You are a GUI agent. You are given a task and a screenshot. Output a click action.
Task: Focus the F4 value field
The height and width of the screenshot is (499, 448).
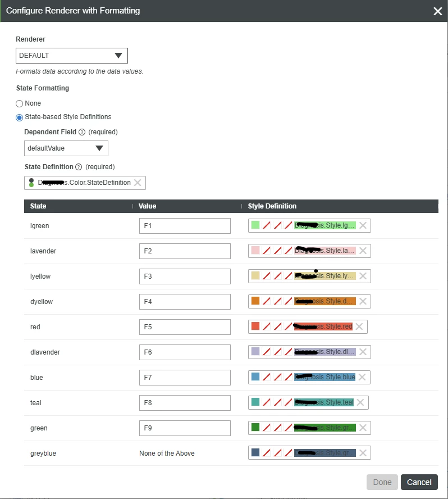[x=185, y=302]
